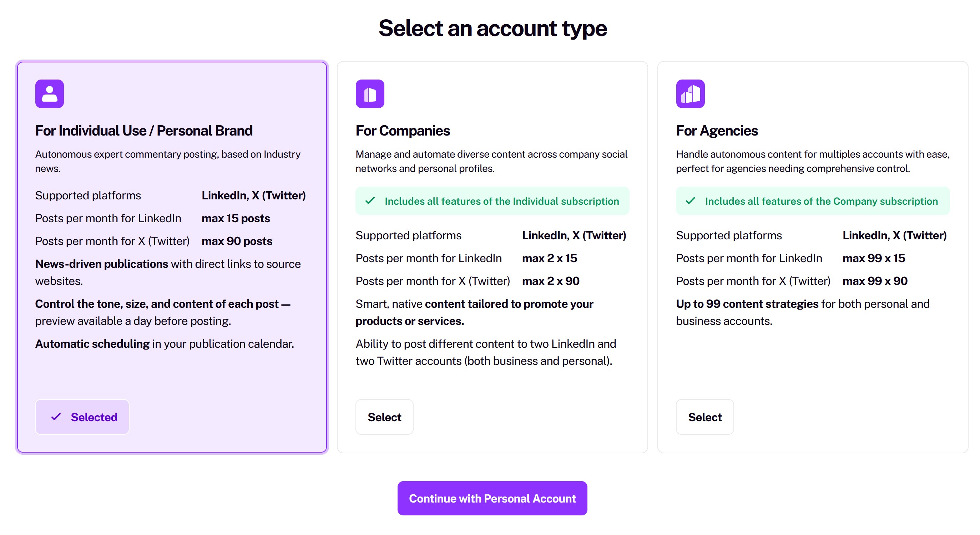The width and height of the screenshot is (980, 535).
Task: Click 'Up to 99 content strategies' text
Action: (747, 304)
